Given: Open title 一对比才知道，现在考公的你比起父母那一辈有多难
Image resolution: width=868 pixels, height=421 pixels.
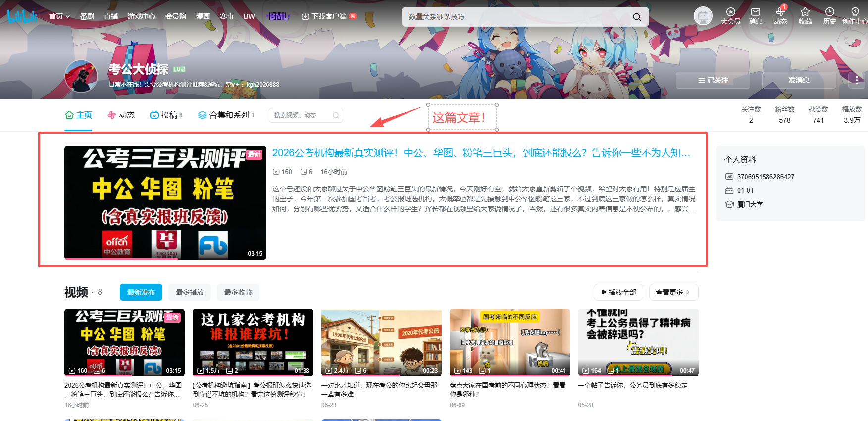Looking at the screenshot, I should (x=379, y=390).
